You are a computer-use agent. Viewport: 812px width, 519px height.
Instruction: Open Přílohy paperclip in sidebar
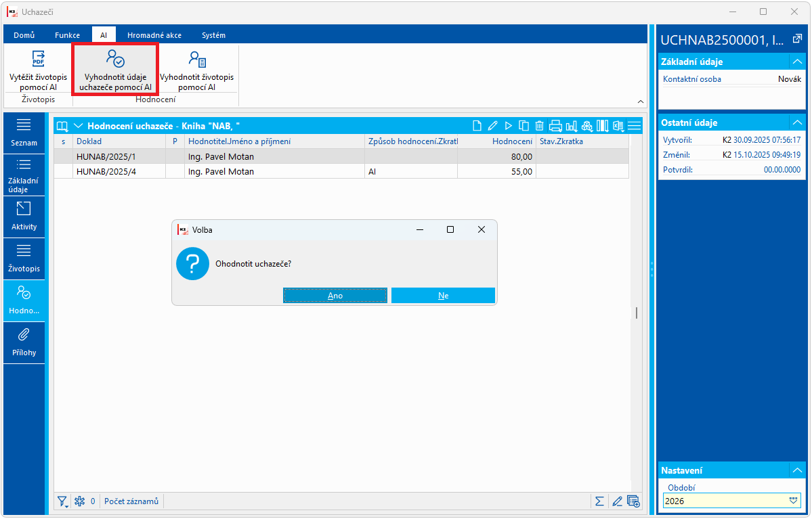click(x=24, y=342)
